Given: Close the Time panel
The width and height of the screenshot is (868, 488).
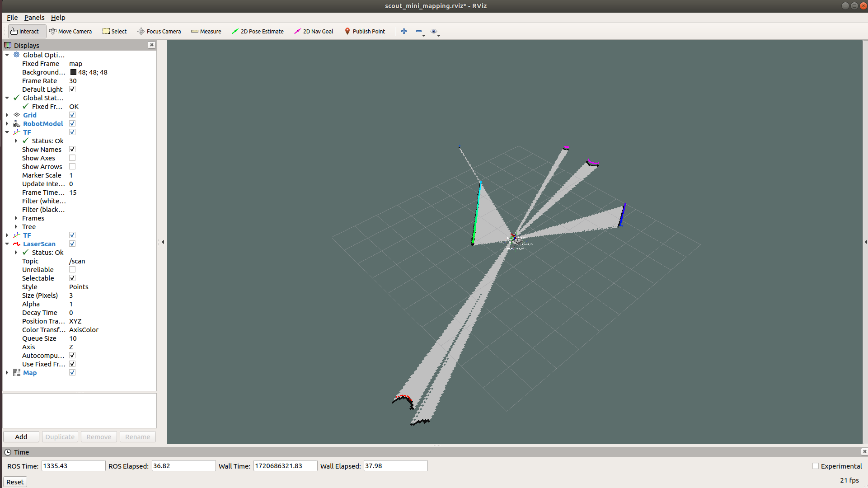Looking at the screenshot, I should [x=864, y=451].
